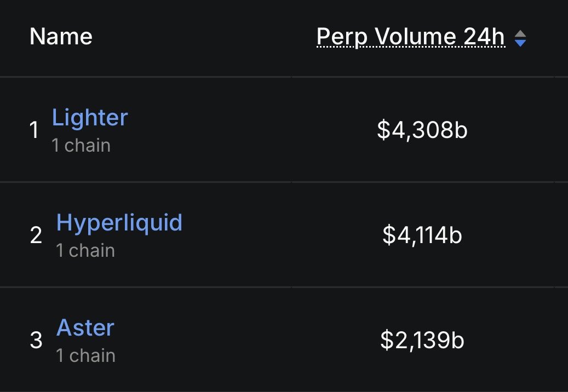Click the Name column header
Image resolution: width=568 pixels, height=392 pixels.
(x=61, y=37)
